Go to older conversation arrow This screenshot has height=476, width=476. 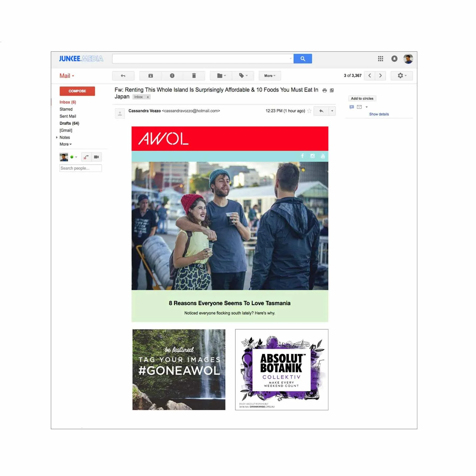click(x=380, y=76)
